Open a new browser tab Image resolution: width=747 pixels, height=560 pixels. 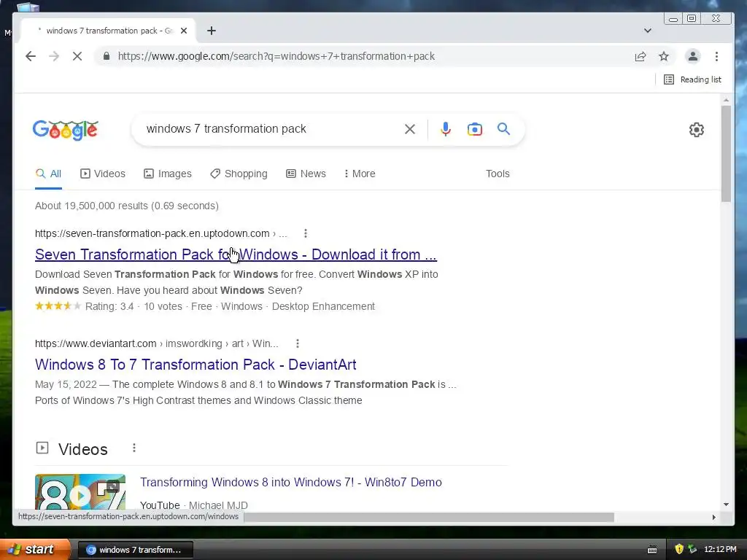(212, 31)
